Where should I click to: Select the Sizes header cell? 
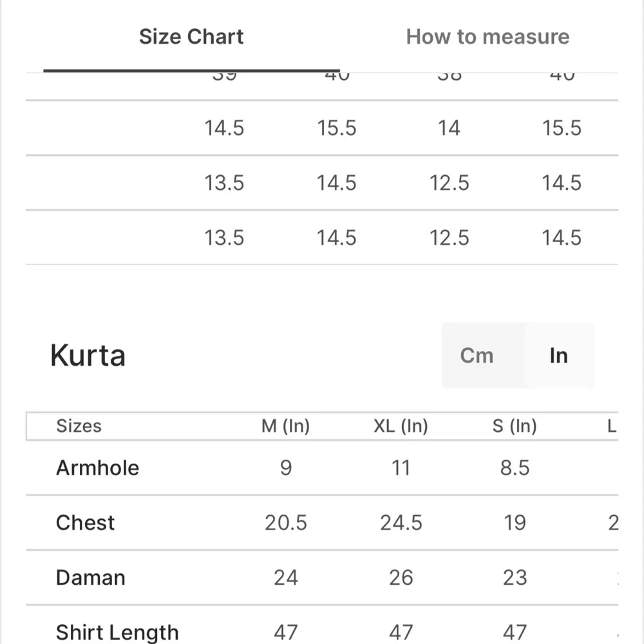(79, 426)
